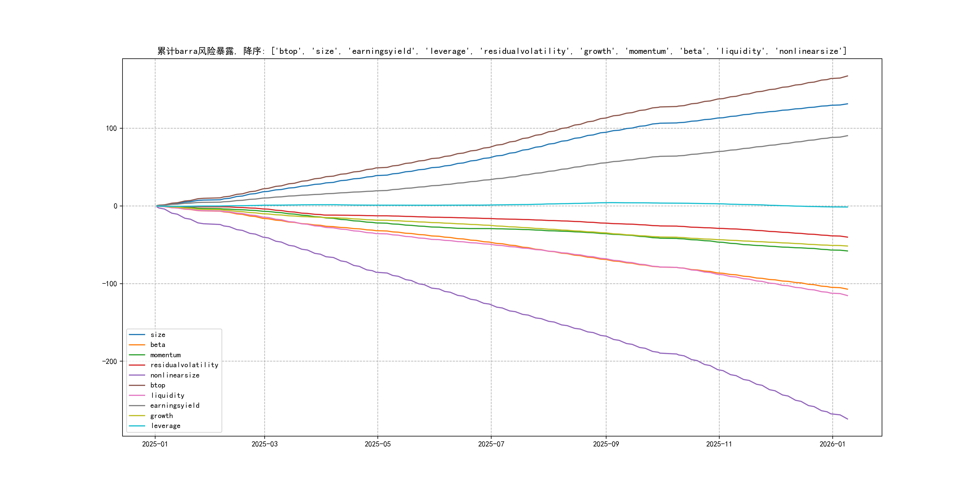Click the earningsyield legend label
The width and height of the screenshot is (980, 490).
coord(175,406)
